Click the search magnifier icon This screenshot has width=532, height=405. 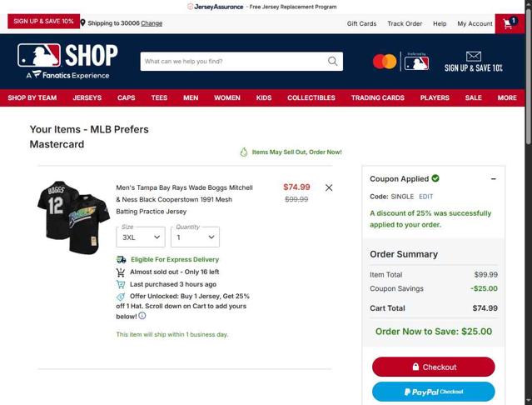(x=332, y=61)
